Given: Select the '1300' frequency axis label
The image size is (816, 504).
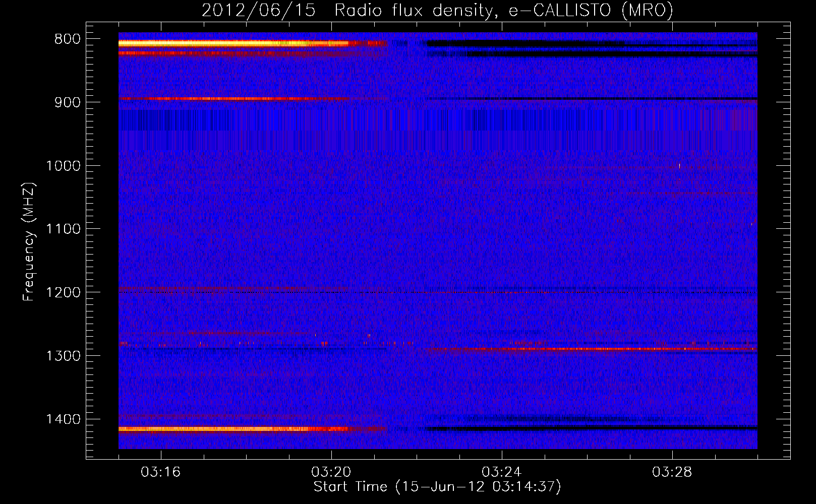Looking at the screenshot, I should pos(63,356).
